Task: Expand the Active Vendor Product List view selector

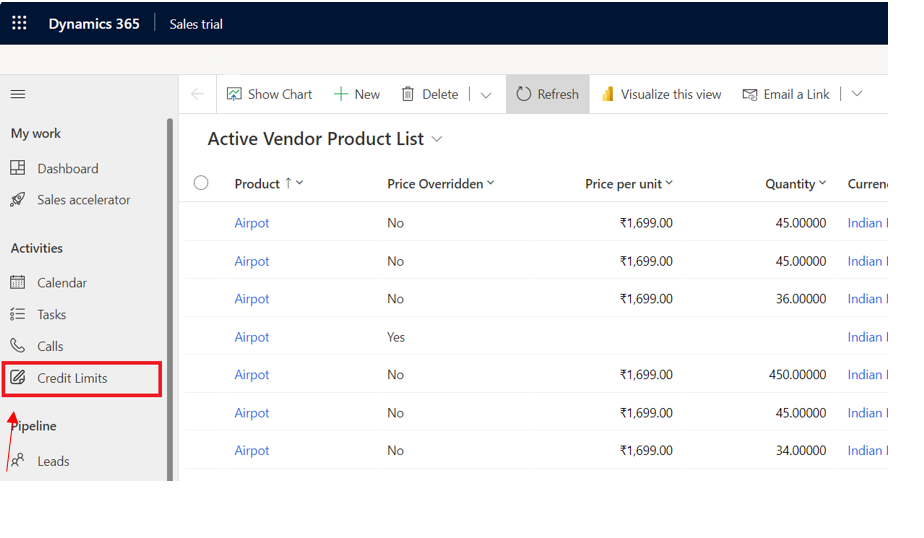Action: click(x=437, y=140)
